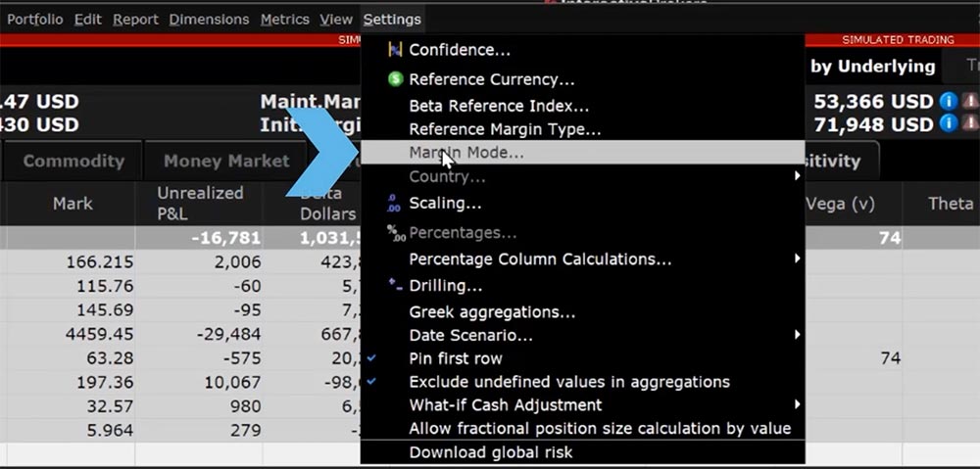The width and height of the screenshot is (980, 469).
Task: Click the Scaling decimal icon
Action: click(395, 204)
